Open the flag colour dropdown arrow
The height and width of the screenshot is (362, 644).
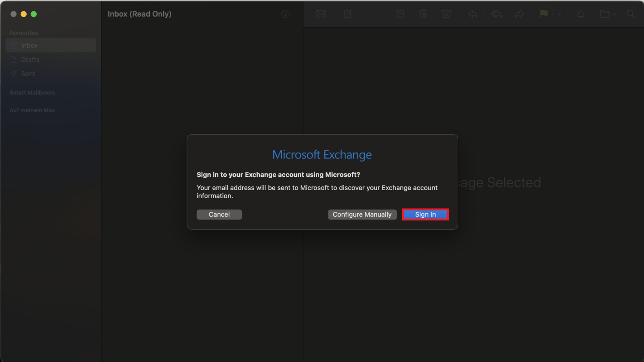tap(559, 14)
